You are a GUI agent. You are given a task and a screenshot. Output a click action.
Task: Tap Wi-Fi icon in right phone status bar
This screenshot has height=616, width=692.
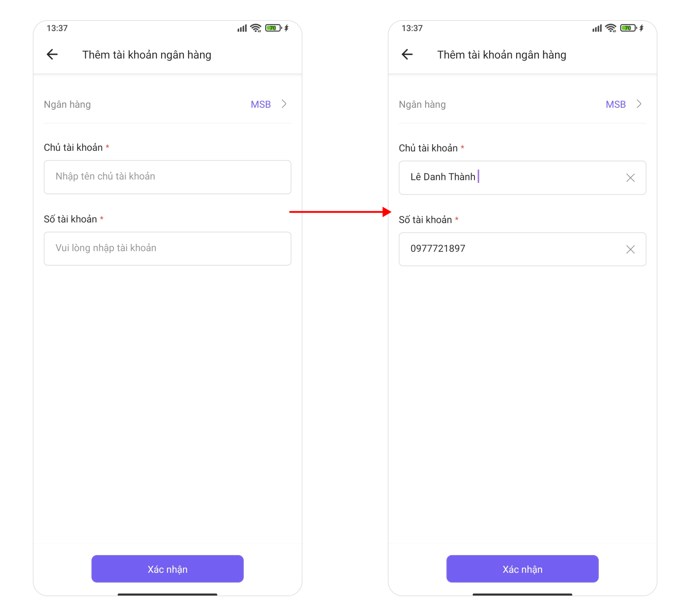611,28
